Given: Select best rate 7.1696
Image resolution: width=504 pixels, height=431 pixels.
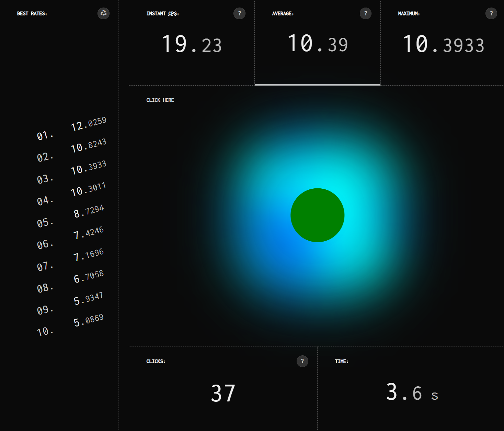Looking at the screenshot, I should pyautogui.click(x=89, y=255).
